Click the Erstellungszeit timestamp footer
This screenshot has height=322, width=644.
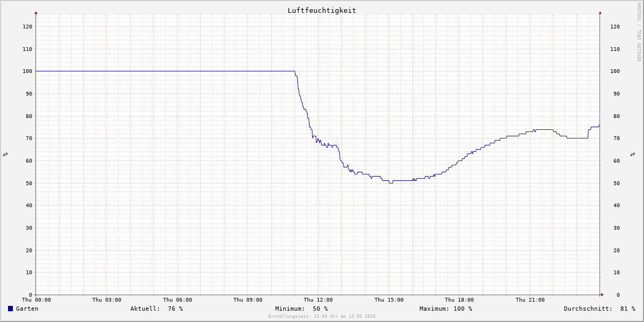click(321, 316)
